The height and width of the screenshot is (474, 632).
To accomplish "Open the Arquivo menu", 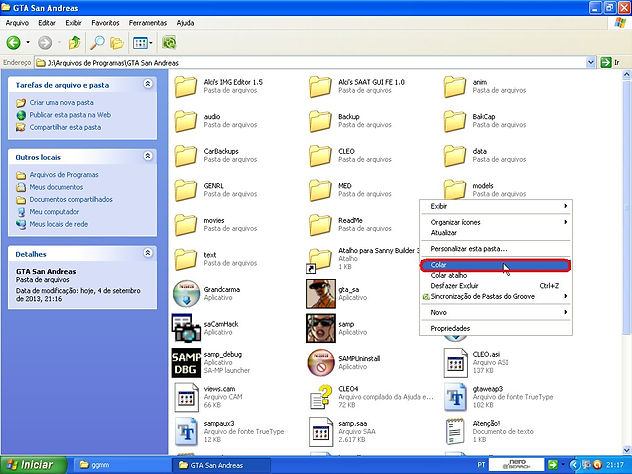I will [x=17, y=23].
